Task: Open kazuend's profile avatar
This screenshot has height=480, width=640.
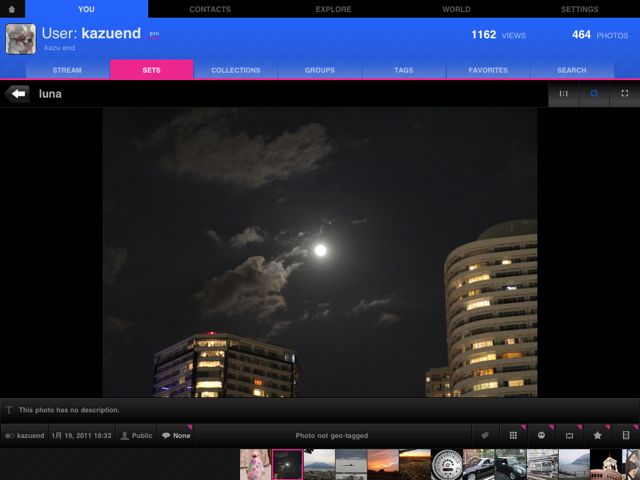Action: pyautogui.click(x=20, y=39)
